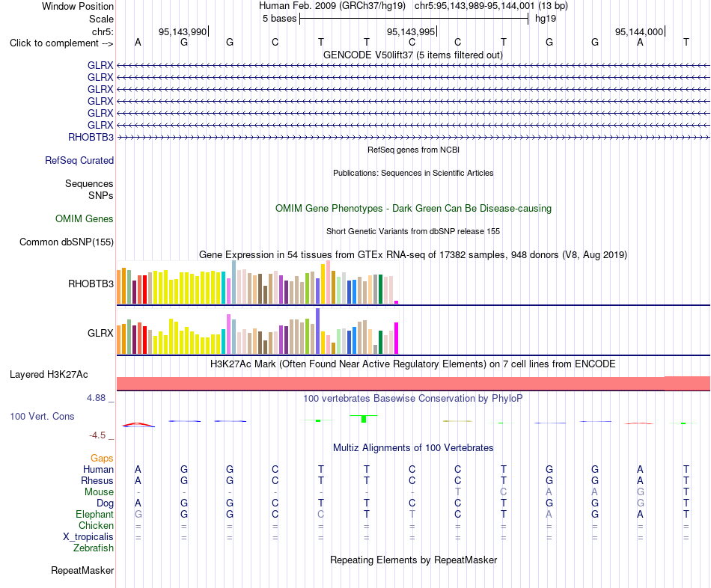The image size is (711, 588).
Task: Open the 'RefSeq Curated' track label
Action: coord(79,161)
